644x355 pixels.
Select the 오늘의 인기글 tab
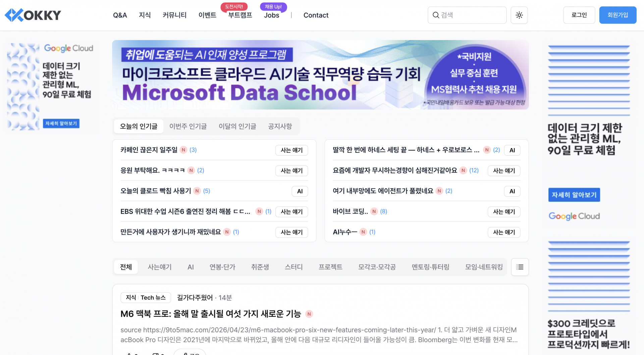[x=139, y=126]
